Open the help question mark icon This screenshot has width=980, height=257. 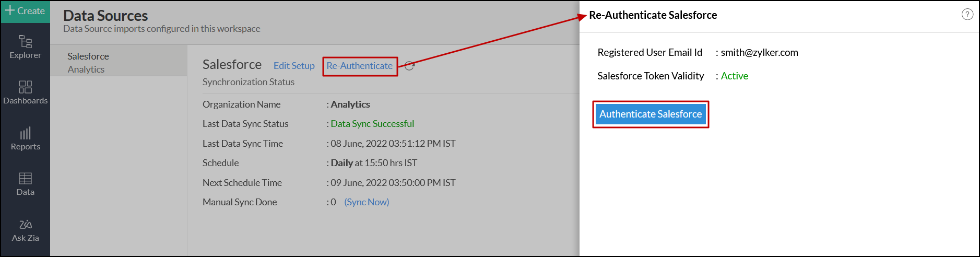(967, 15)
